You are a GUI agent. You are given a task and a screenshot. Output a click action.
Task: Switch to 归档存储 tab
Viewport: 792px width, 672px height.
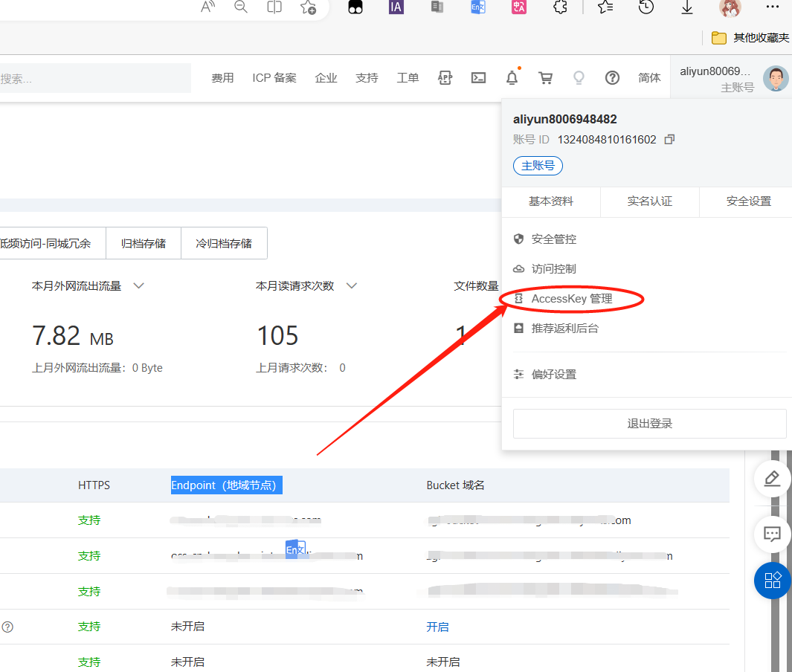[143, 243]
